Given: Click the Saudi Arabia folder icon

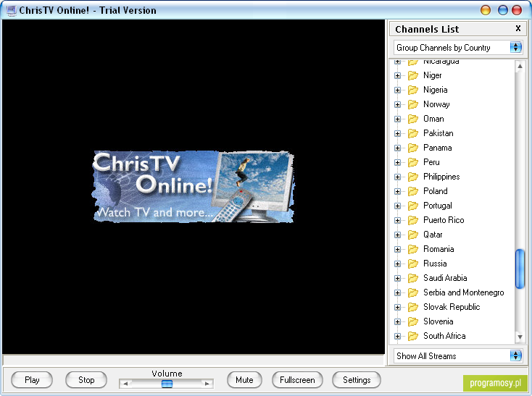Looking at the screenshot, I should [x=413, y=279].
